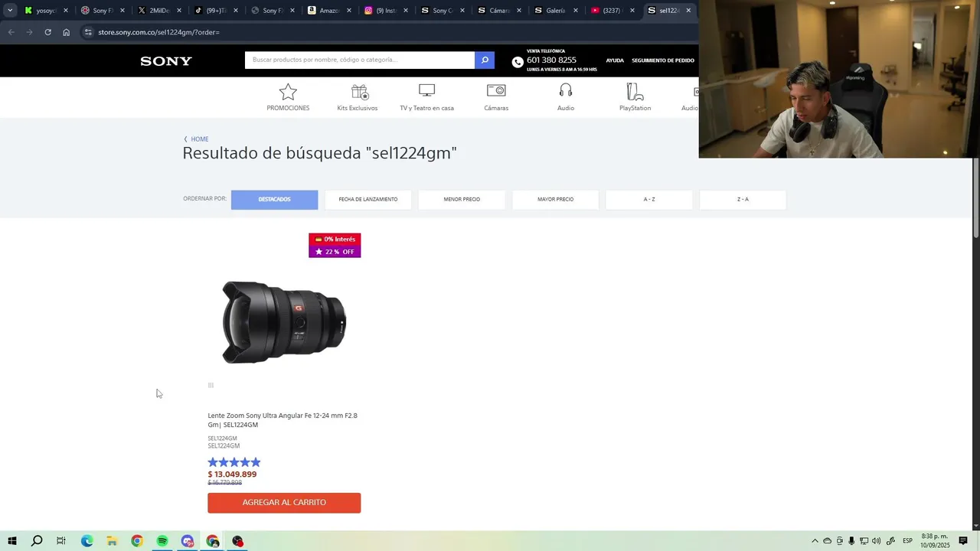Click the 601 380 8255 phone number
Screen dimensions: 980x551
point(551,60)
